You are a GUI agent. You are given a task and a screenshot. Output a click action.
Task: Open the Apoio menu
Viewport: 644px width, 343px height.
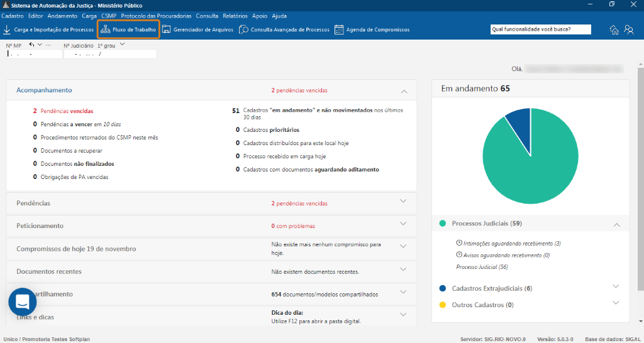coord(260,16)
